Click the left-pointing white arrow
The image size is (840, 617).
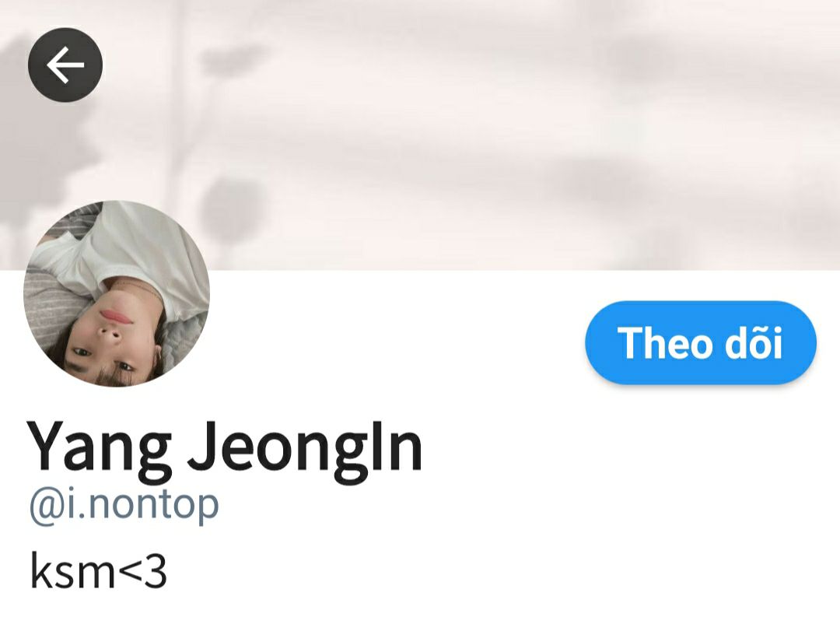[65, 65]
